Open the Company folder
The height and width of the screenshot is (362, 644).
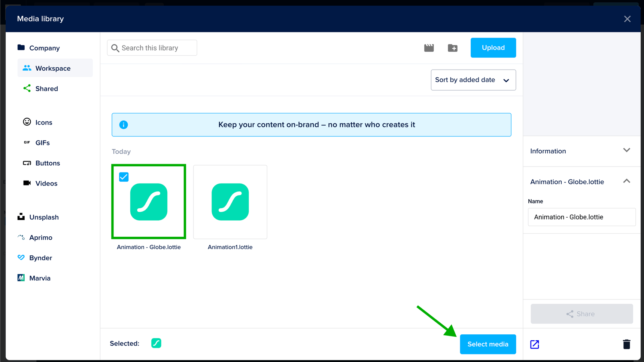pyautogui.click(x=44, y=48)
